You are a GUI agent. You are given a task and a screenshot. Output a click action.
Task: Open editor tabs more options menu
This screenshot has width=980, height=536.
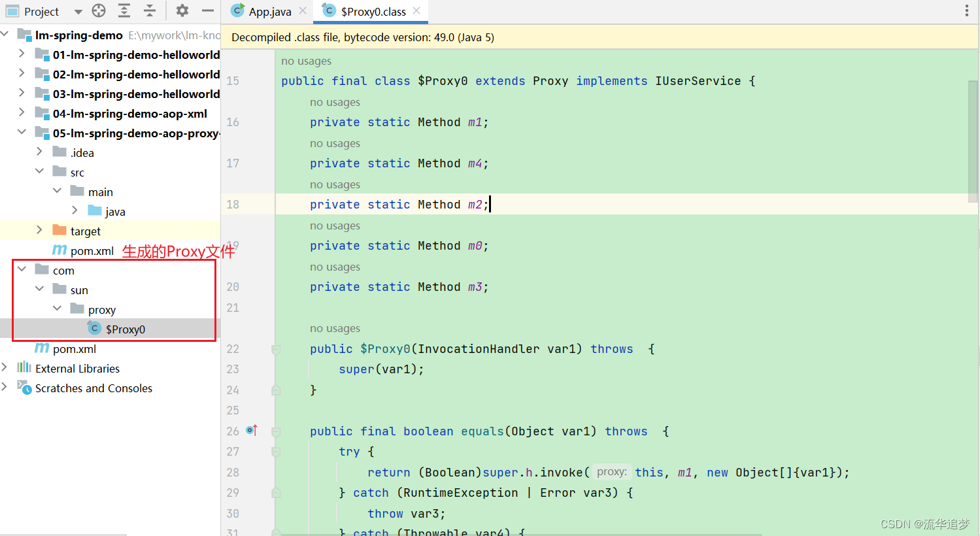[967, 10]
